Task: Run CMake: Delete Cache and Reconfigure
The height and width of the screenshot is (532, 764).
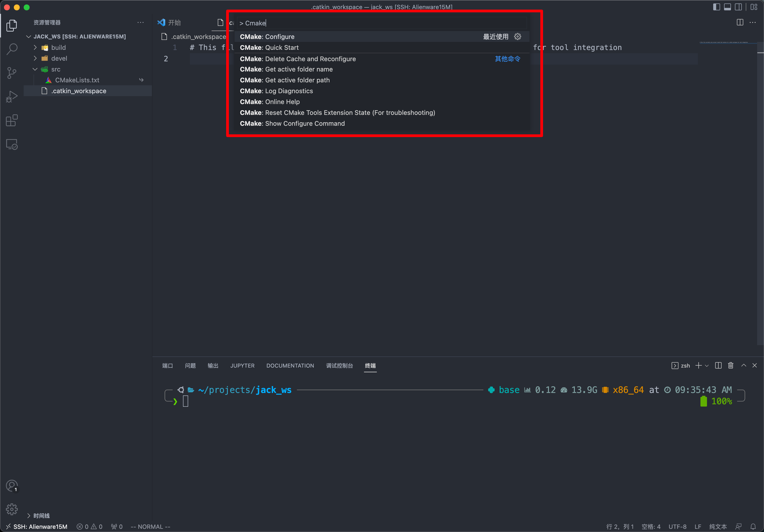Action: tap(382, 59)
